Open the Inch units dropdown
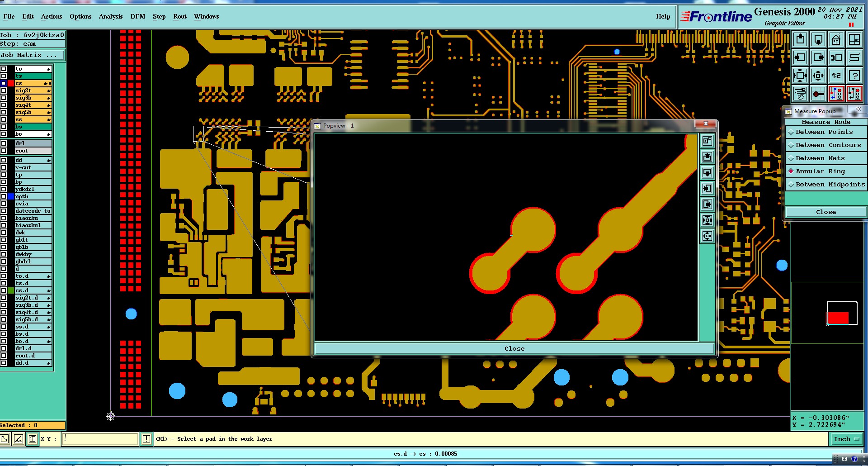This screenshot has height=466, width=868. [x=847, y=439]
